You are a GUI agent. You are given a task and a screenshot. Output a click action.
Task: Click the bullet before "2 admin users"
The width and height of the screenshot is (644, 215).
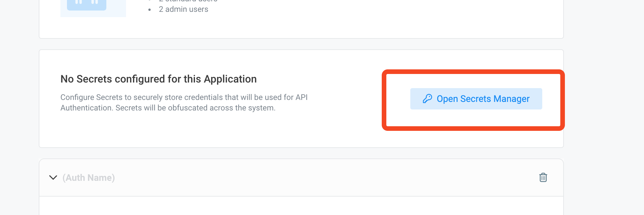tap(150, 10)
